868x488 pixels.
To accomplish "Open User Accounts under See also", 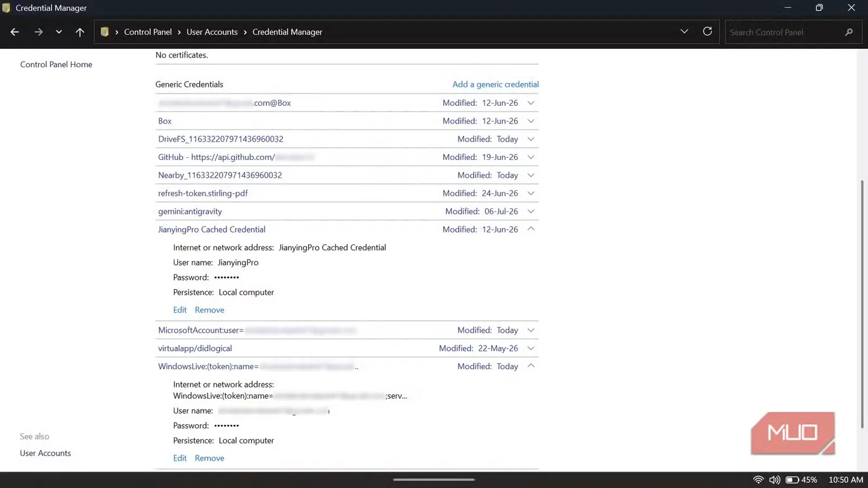I will 46,453.
